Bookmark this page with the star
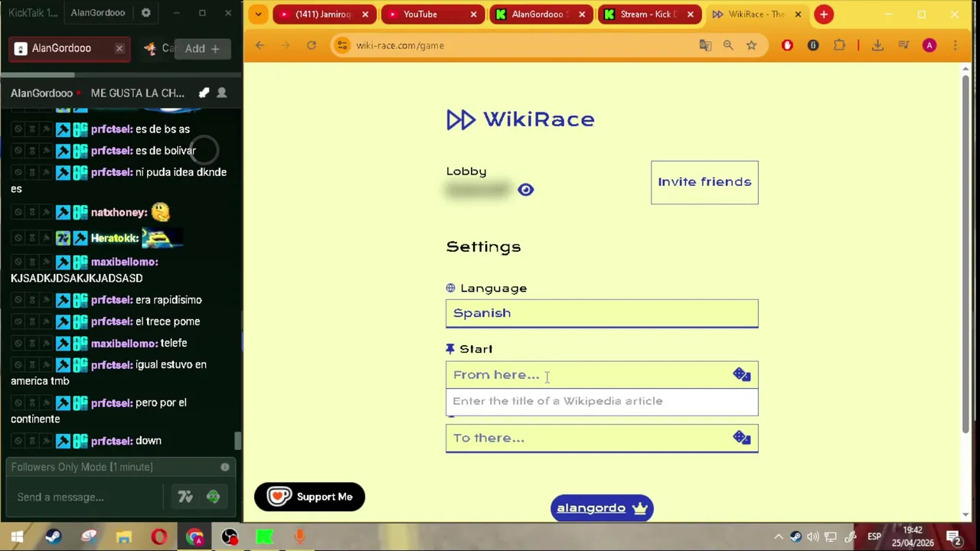Image resolution: width=980 pixels, height=551 pixels. coord(751,45)
